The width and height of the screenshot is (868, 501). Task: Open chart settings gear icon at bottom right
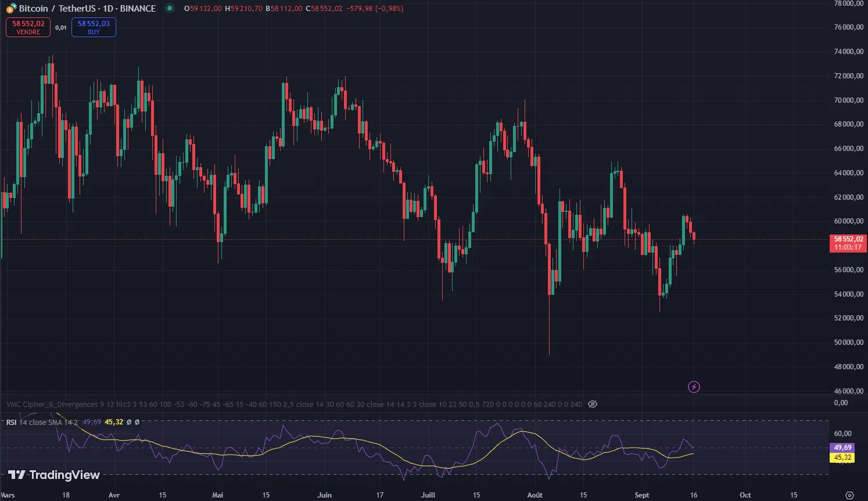[849, 495]
